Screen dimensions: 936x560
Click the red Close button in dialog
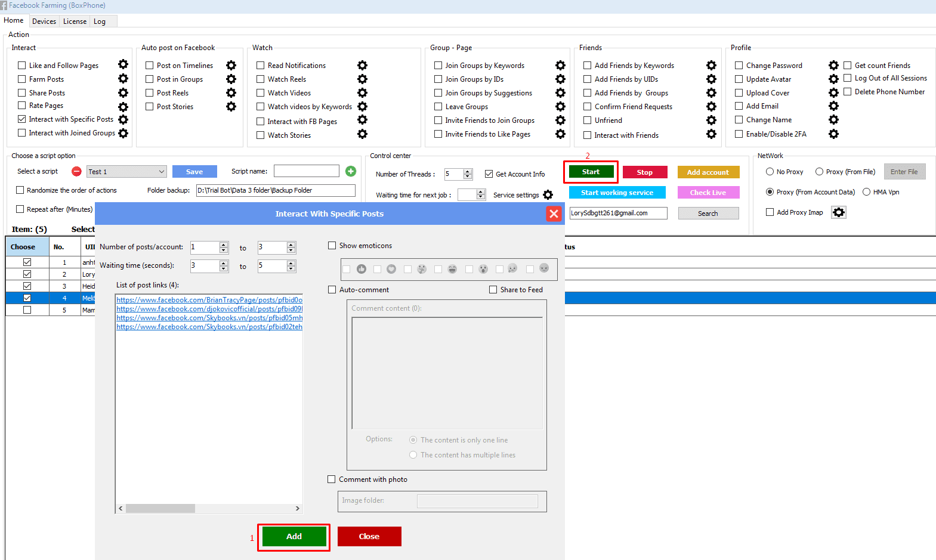[x=369, y=536]
